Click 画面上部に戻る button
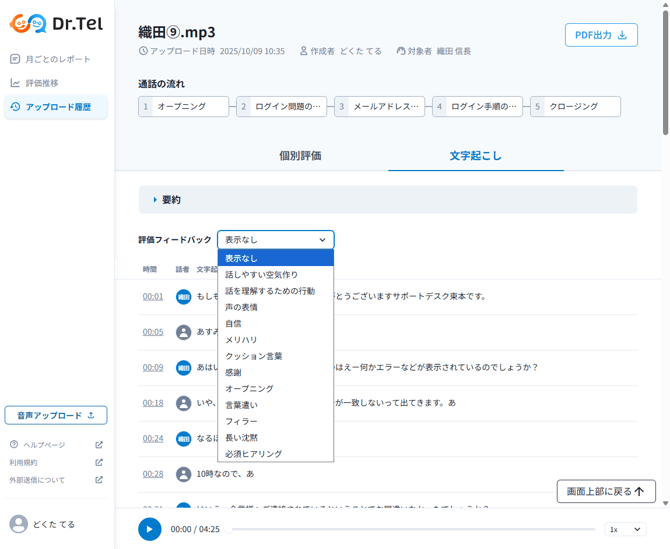Screen dimensions: 670x549 (606, 491)
